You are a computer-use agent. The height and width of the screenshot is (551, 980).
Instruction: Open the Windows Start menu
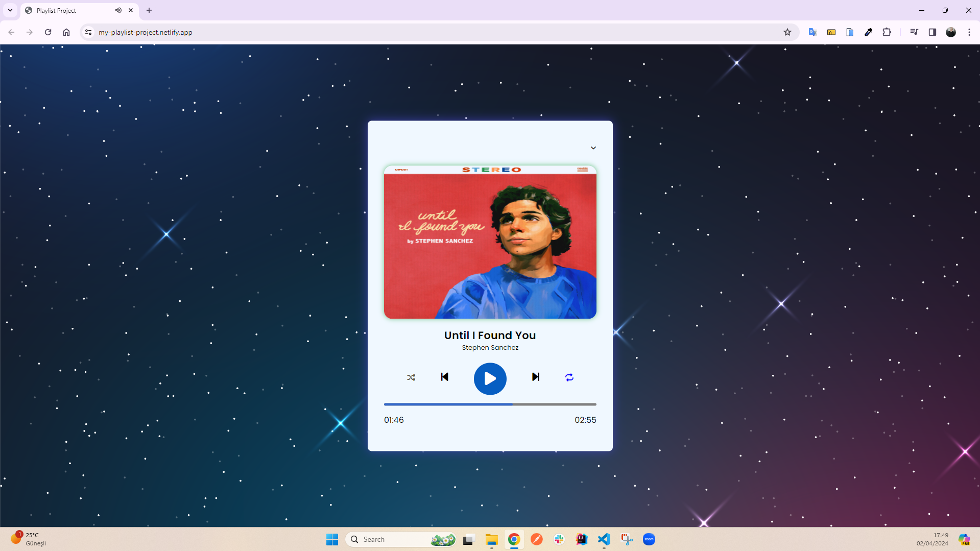[x=332, y=539]
